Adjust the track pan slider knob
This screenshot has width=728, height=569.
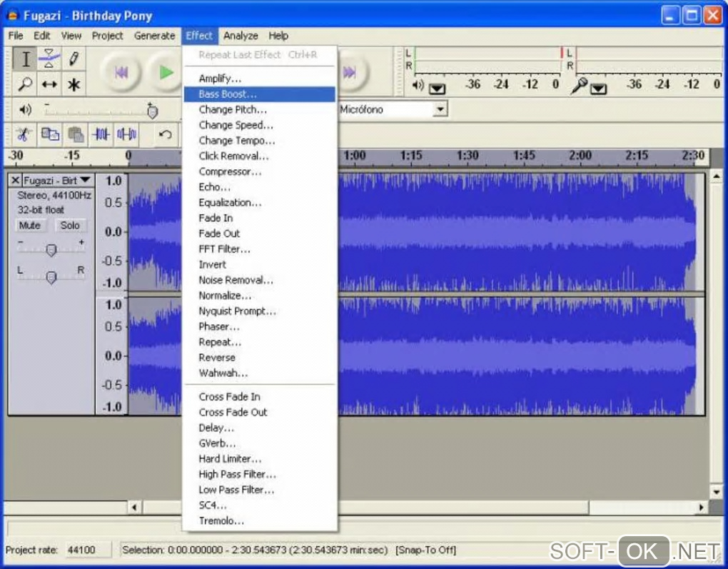pyautogui.click(x=51, y=277)
